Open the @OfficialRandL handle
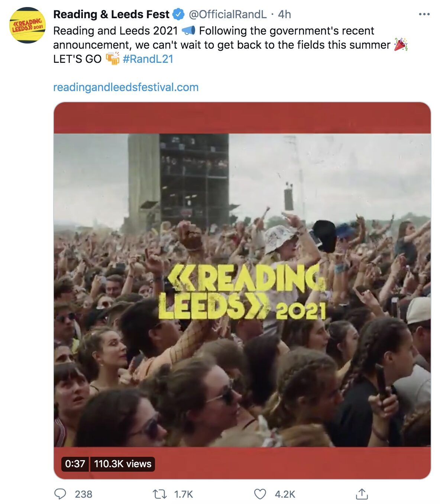The image size is (440, 504). coord(227,14)
